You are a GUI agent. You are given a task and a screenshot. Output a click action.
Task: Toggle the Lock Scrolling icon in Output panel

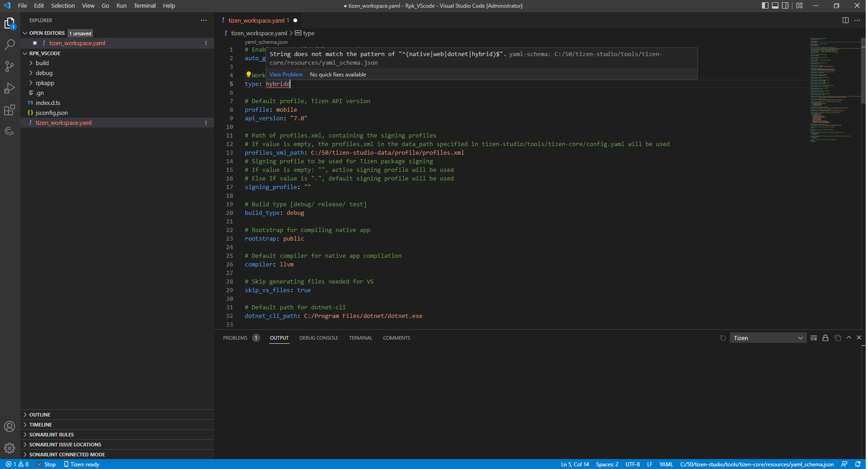[x=825, y=338]
